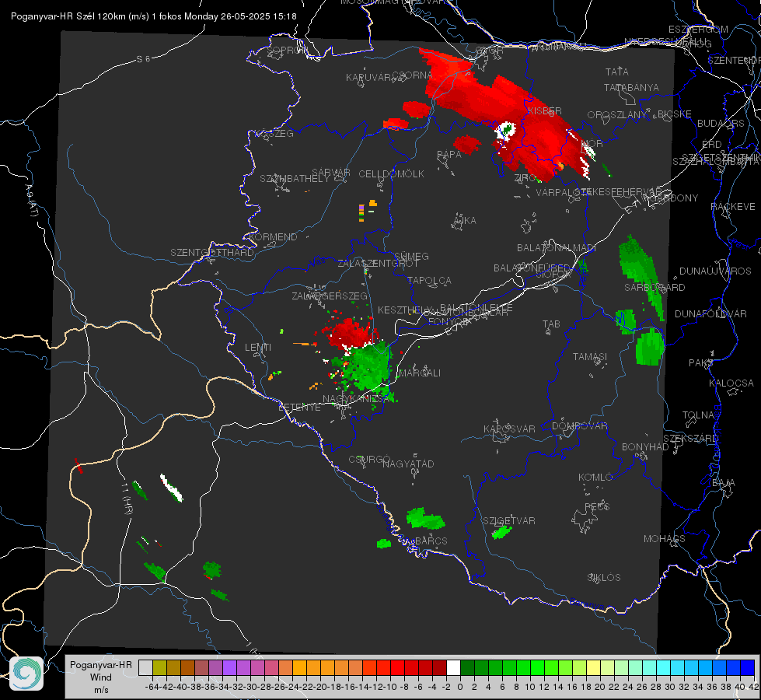Click the BARCS town label
Image resolution: width=761 pixels, height=700 pixels.
click(x=431, y=541)
